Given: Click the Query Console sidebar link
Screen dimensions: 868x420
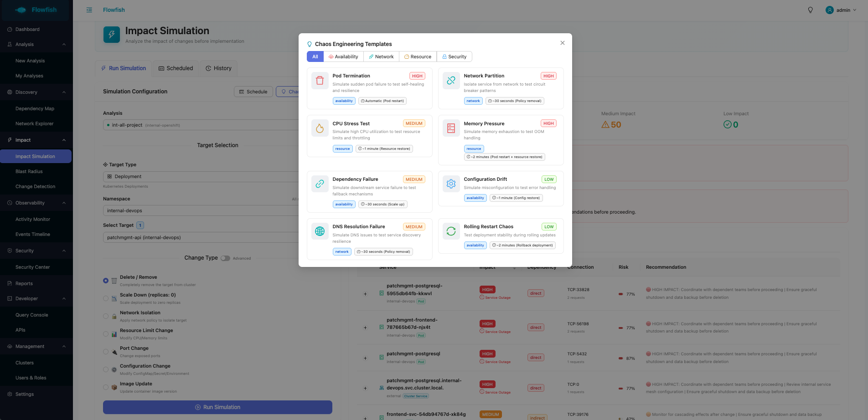Looking at the screenshot, I should 31,315.
